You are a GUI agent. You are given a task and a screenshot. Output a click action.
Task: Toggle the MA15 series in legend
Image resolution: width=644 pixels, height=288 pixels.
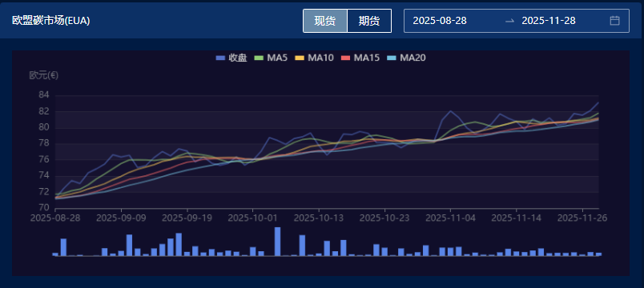[x=360, y=58]
